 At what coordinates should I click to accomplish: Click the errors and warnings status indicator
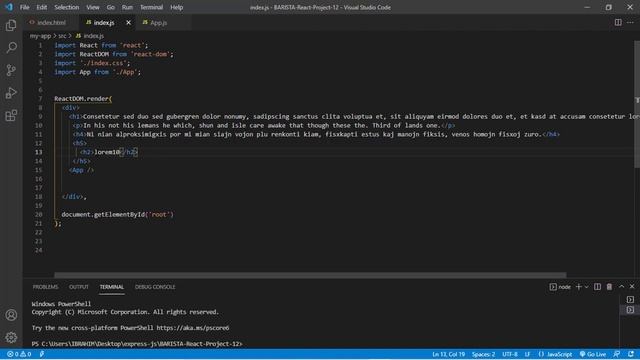[x=19, y=354]
